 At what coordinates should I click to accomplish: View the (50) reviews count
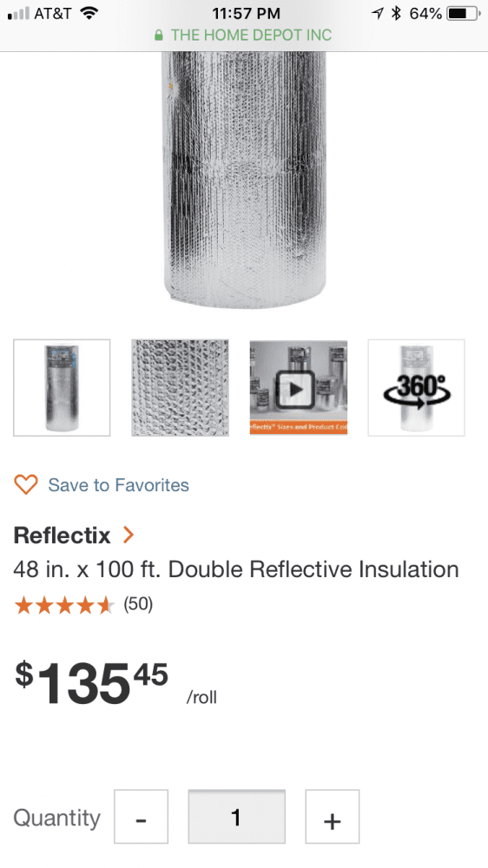[x=138, y=604]
